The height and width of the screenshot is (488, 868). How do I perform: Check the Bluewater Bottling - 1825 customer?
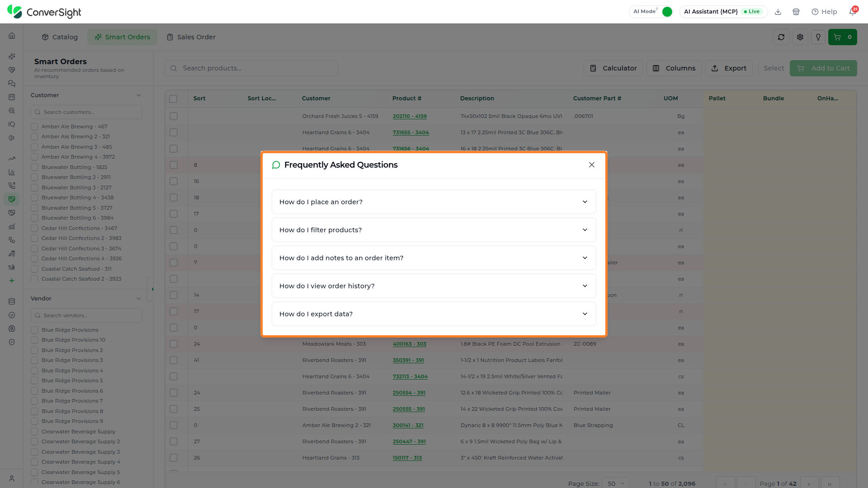coord(34,167)
